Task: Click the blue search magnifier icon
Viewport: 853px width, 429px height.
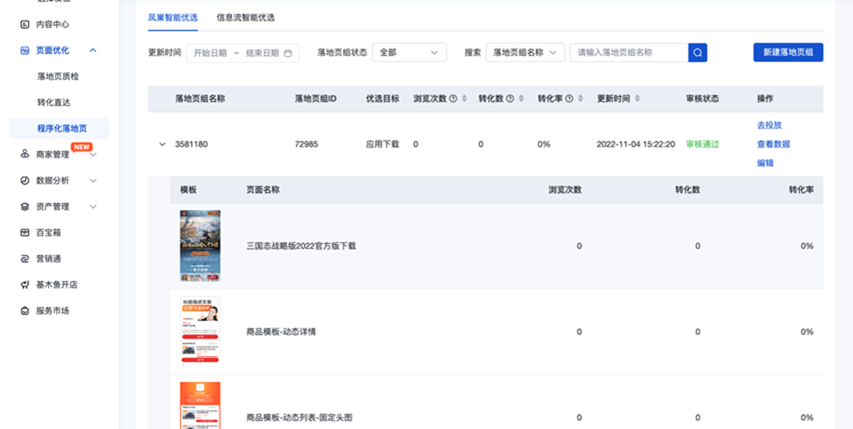Action: click(x=697, y=53)
